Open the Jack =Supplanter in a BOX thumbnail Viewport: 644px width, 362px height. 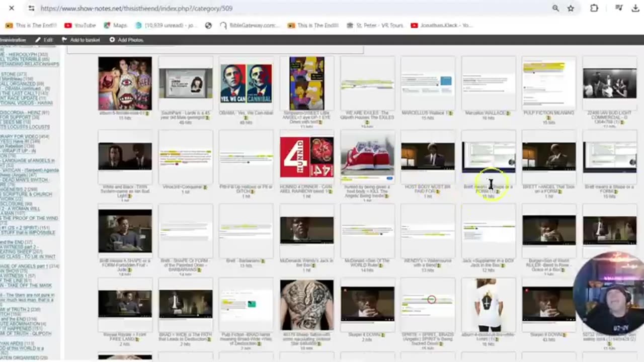489,231
